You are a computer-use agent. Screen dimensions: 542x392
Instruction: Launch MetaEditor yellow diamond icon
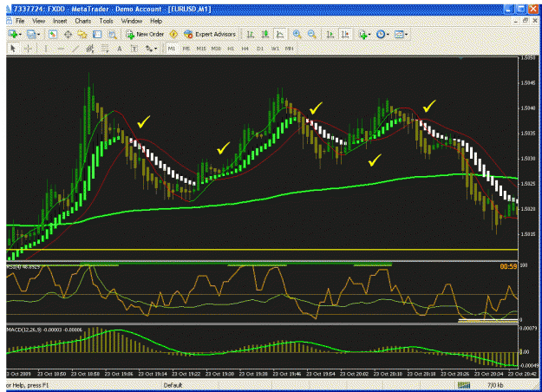173,34
